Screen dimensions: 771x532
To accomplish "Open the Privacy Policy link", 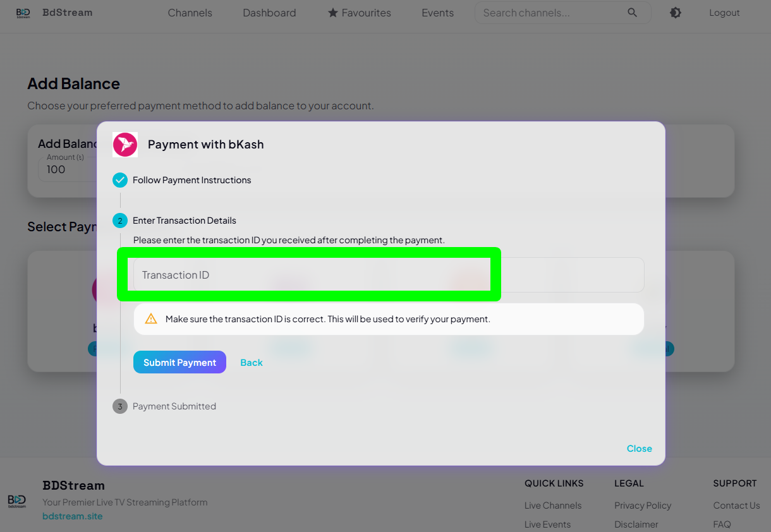I will click(643, 505).
